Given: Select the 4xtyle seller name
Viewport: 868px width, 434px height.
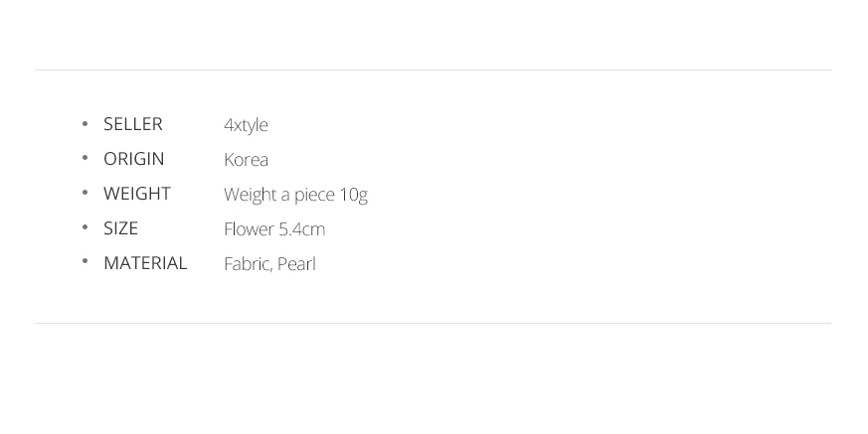Looking at the screenshot, I should 246,125.
